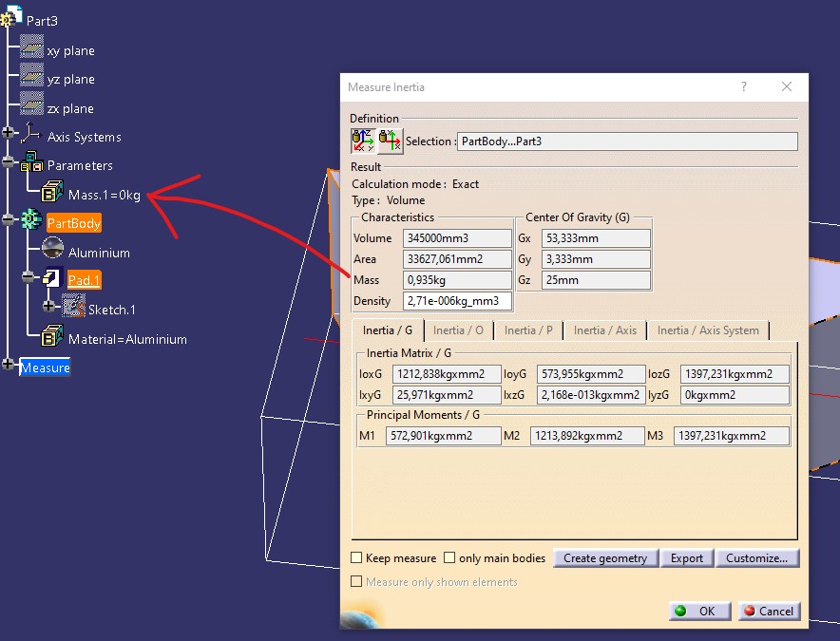840x641 pixels.
Task: Click the Pad.1 feature icon
Action: click(52, 277)
